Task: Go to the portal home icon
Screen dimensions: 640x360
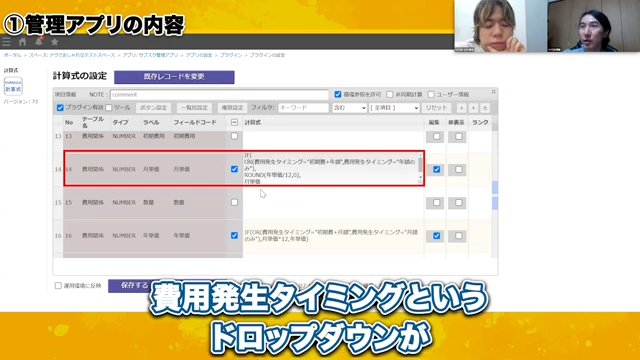Action: 22,42
